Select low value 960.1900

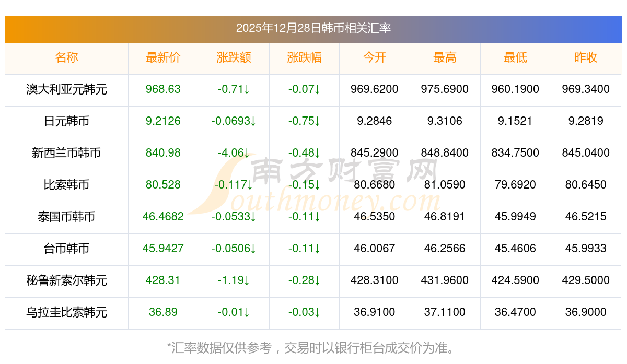[515, 89]
